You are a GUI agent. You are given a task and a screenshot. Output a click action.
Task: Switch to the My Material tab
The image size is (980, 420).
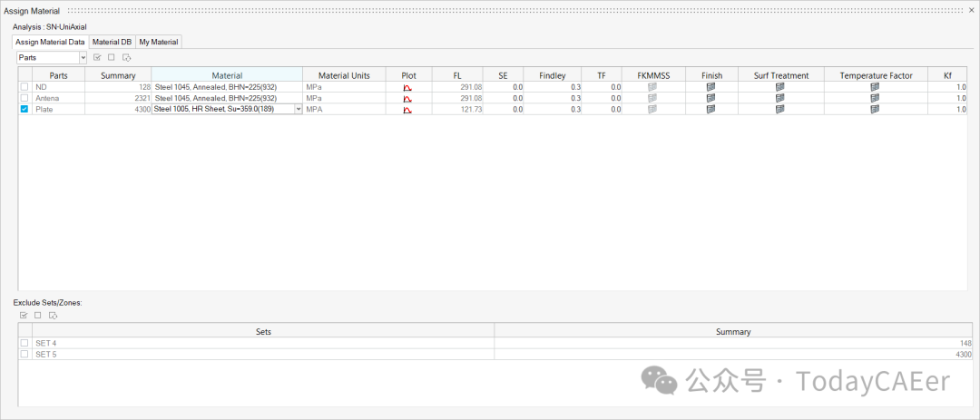coord(159,42)
